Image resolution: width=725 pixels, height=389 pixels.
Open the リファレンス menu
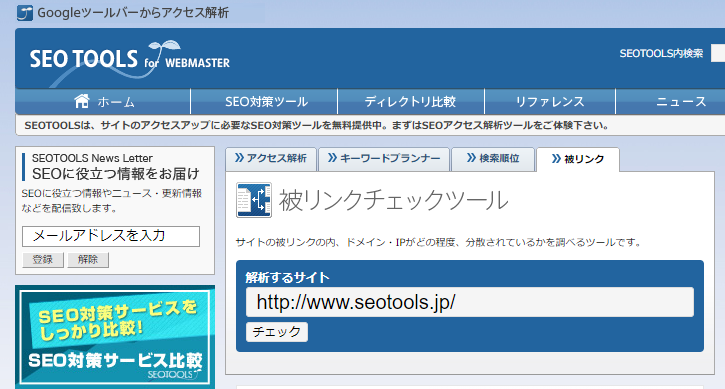[x=550, y=101]
